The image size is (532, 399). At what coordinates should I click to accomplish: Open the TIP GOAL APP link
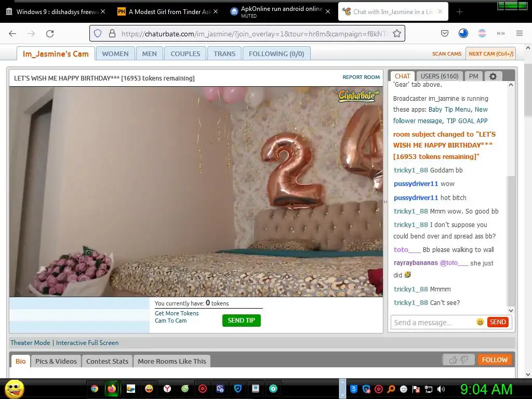tap(467, 121)
